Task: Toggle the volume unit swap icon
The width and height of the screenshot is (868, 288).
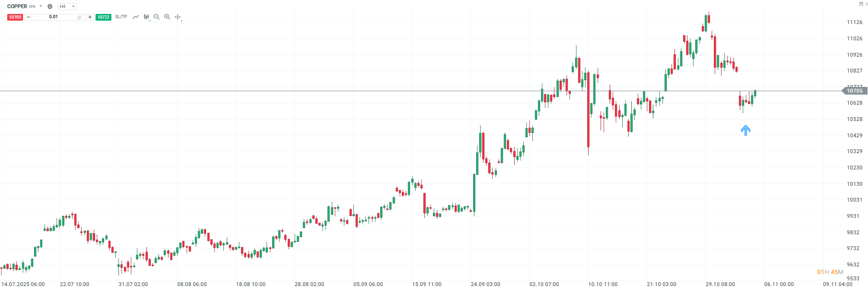Action: [79, 17]
